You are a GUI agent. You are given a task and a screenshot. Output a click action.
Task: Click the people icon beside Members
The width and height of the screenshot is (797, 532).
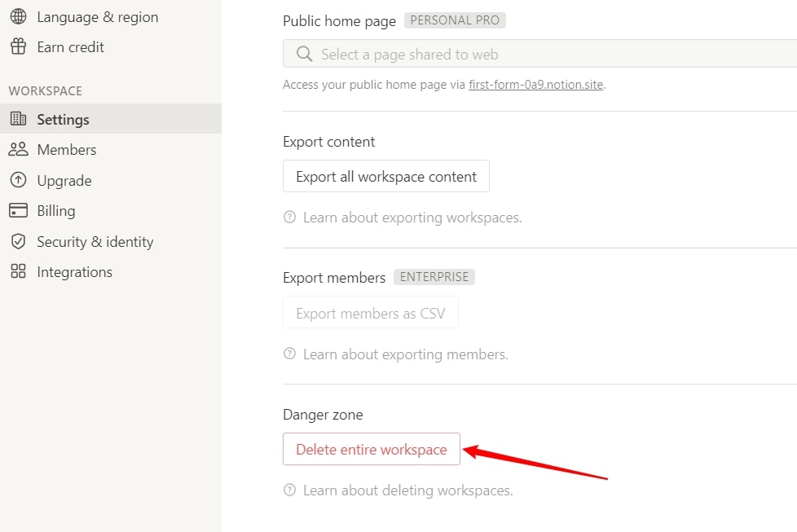[x=18, y=149]
